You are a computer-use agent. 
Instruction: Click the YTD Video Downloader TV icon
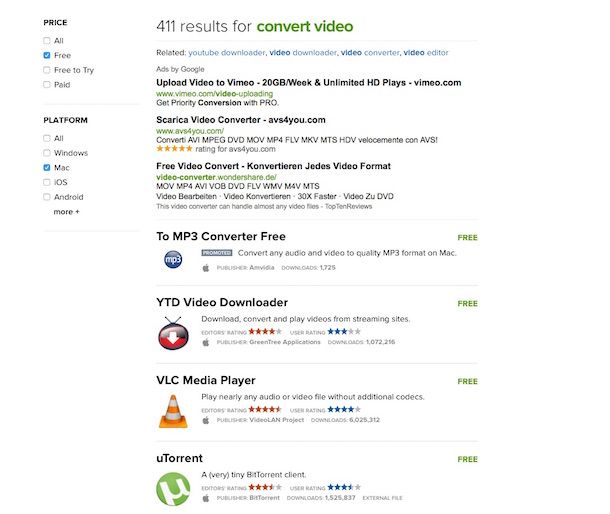pyautogui.click(x=173, y=333)
